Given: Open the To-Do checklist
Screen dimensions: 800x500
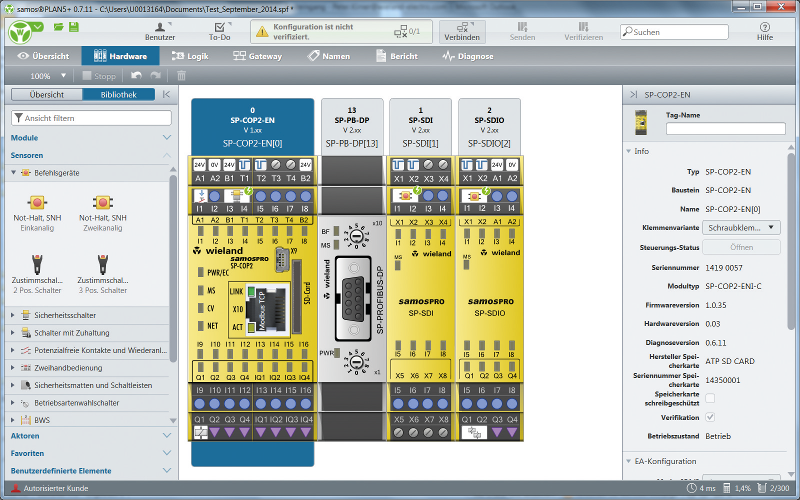Looking at the screenshot, I should 219,32.
